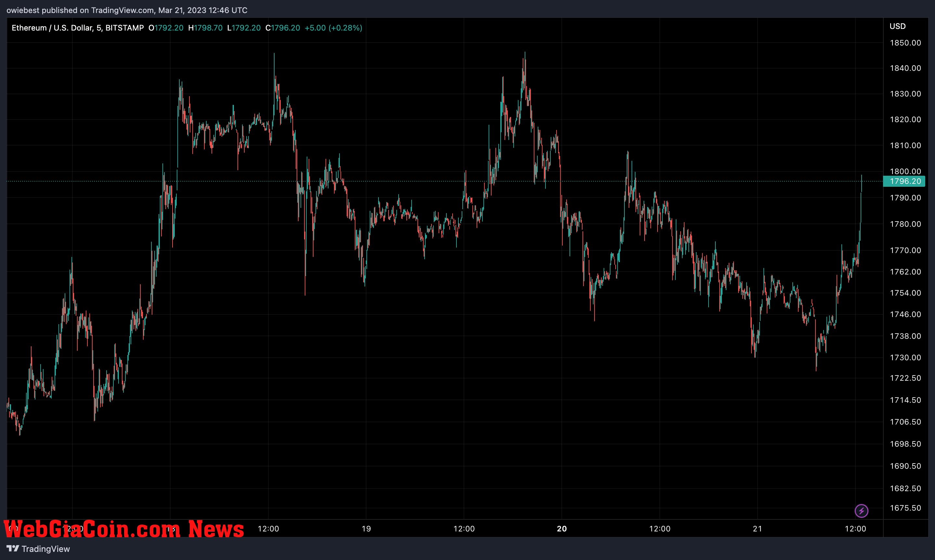Image resolution: width=935 pixels, height=560 pixels.
Task: Click the date label 19 on time axis
Action: (x=366, y=529)
